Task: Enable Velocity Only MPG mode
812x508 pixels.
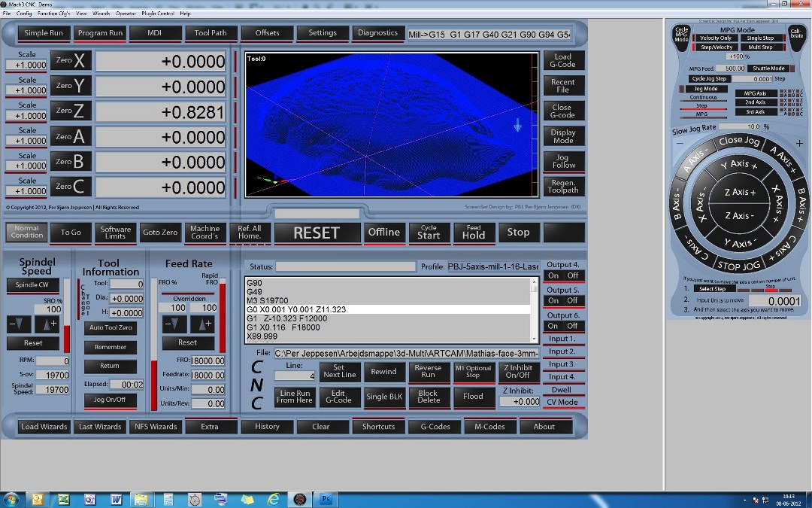Action: coord(716,38)
